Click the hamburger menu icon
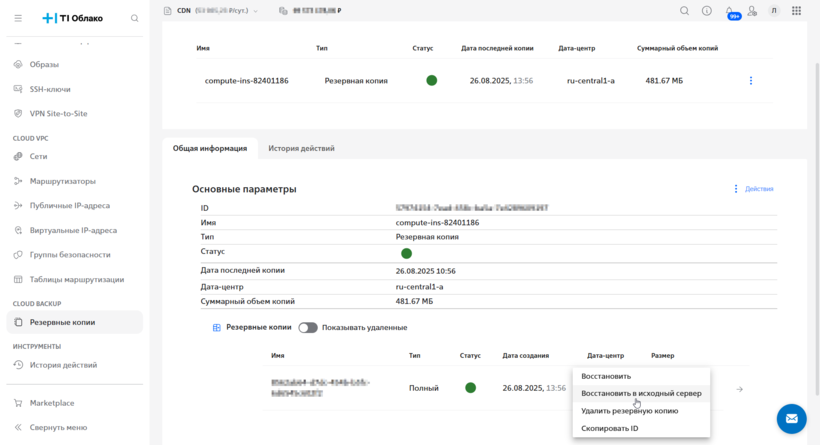The width and height of the screenshot is (820, 445). pyautogui.click(x=18, y=17)
